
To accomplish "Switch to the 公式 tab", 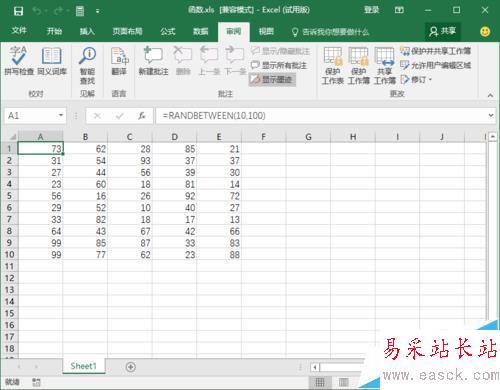I will [168, 31].
